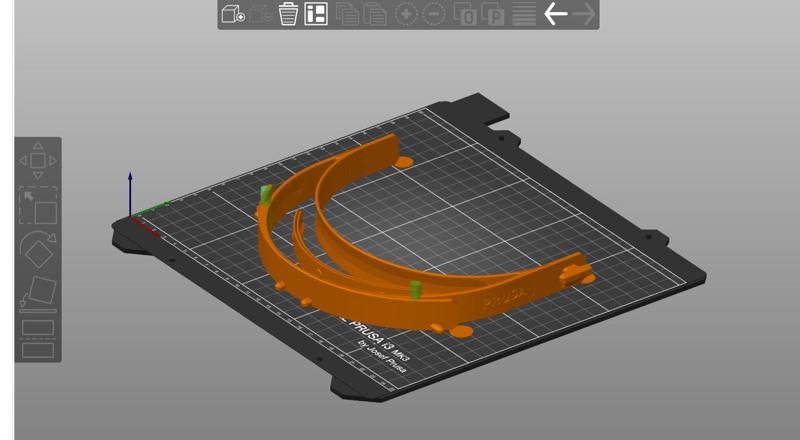Click the Paste clipboard icon
This screenshot has height=440, width=800.
pyautogui.click(x=374, y=14)
